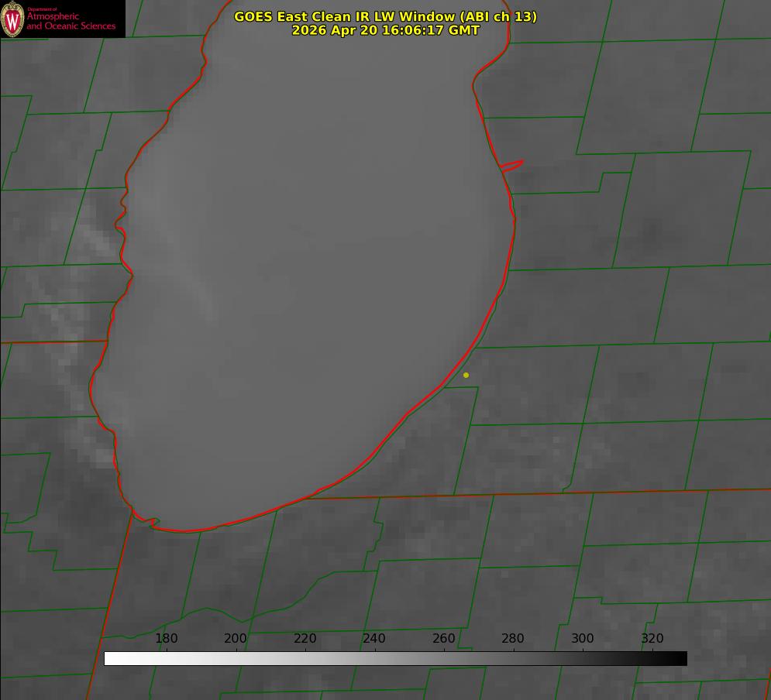This screenshot has height=700, width=771.
Task: Click the UW crest logo
Action: coord(12,19)
